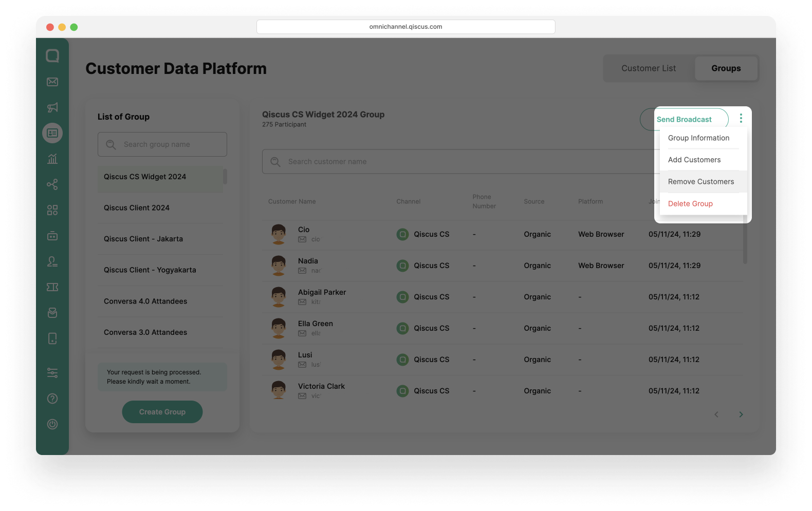Select the Customer Data contact-card icon in the sidebar

(52, 133)
